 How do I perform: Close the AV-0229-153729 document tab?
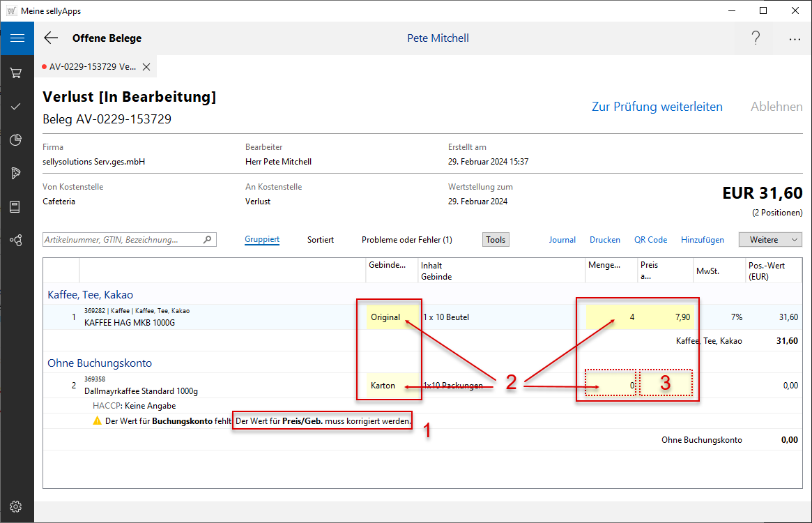(146, 67)
